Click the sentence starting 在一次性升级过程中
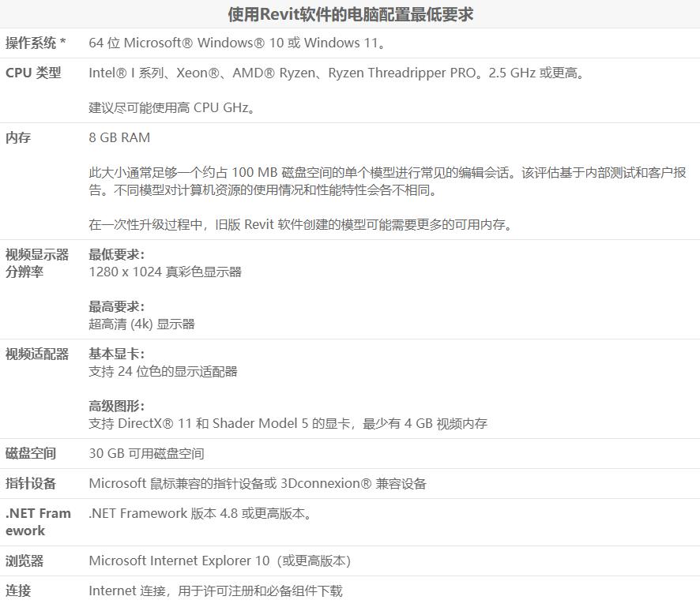This screenshot has height=615, width=700. coord(300,224)
